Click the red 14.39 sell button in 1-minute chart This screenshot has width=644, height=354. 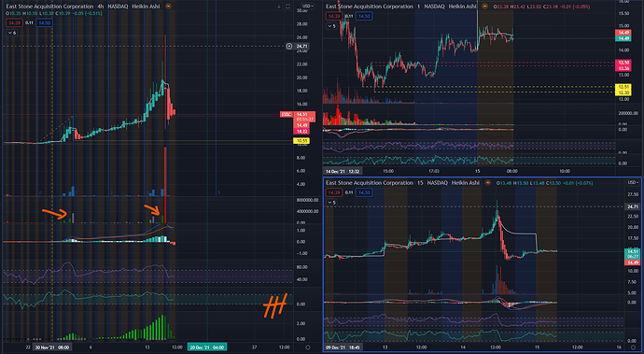pyautogui.click(x=334, y=16)
